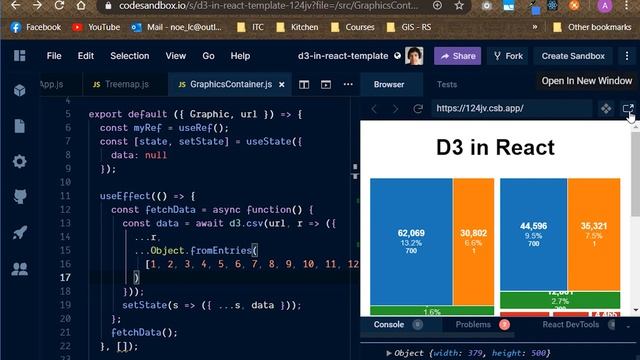Click the Share button
The width and height of the screenshot is (640, 360).
[x=458, y=56]
